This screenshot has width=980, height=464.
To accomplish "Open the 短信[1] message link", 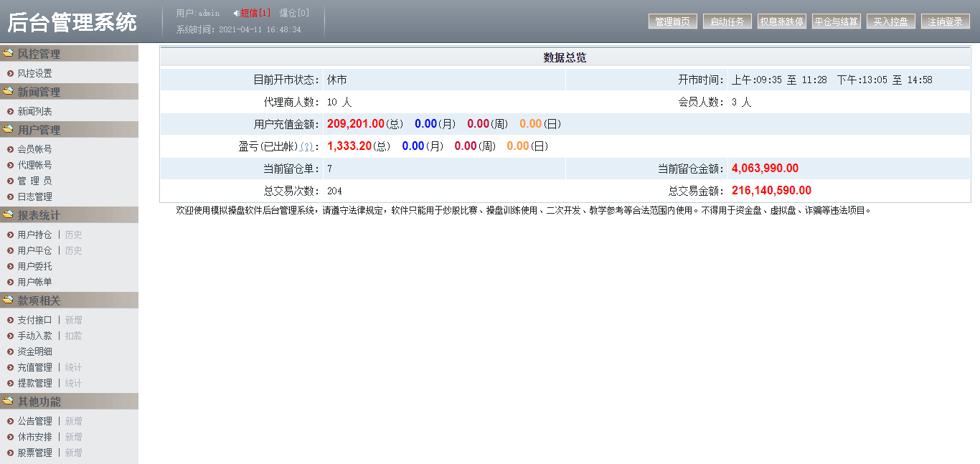I will pyautogui.click(x=255, y=13).
